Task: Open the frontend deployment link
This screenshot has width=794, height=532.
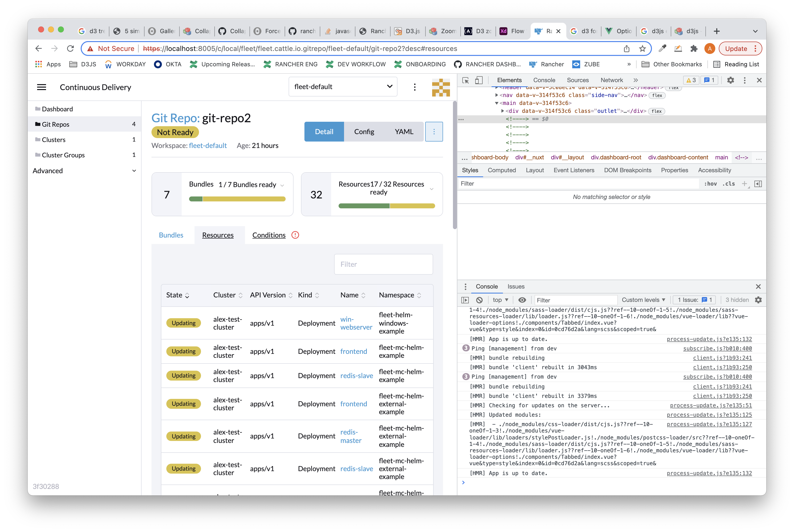Action: 354,351
